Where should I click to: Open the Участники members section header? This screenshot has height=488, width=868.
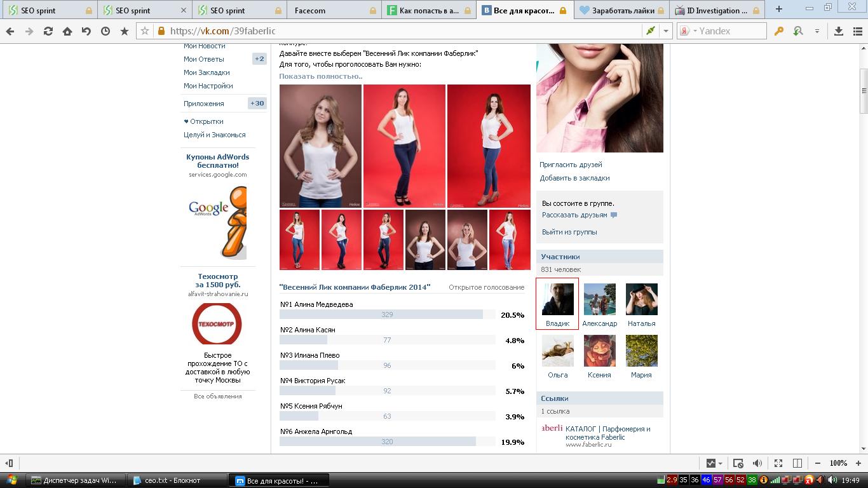click(600, 257)
